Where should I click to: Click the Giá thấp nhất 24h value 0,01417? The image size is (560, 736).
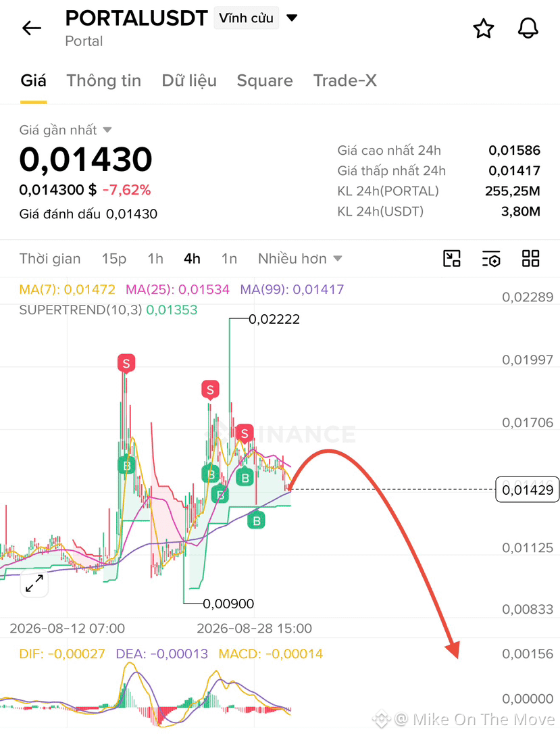pos(514,170)
